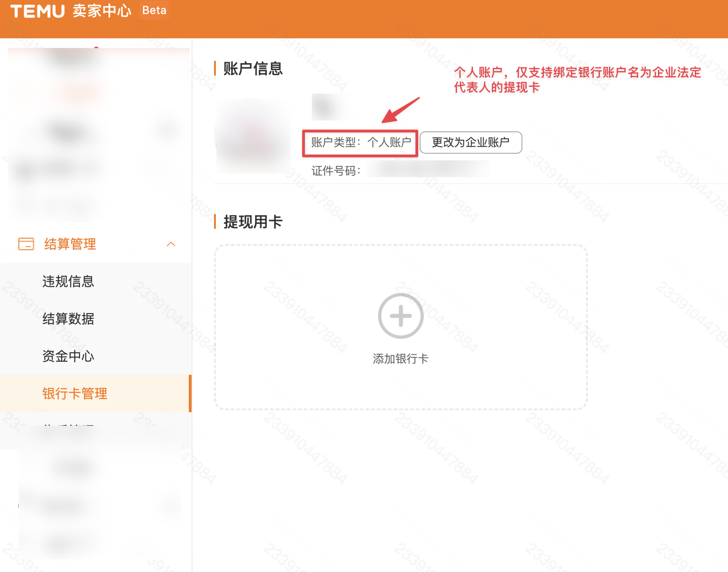The width and height of the screenshot is (728, 572).
Task: Open 违规信息 from the sidebar
Action: click(68, 281)
